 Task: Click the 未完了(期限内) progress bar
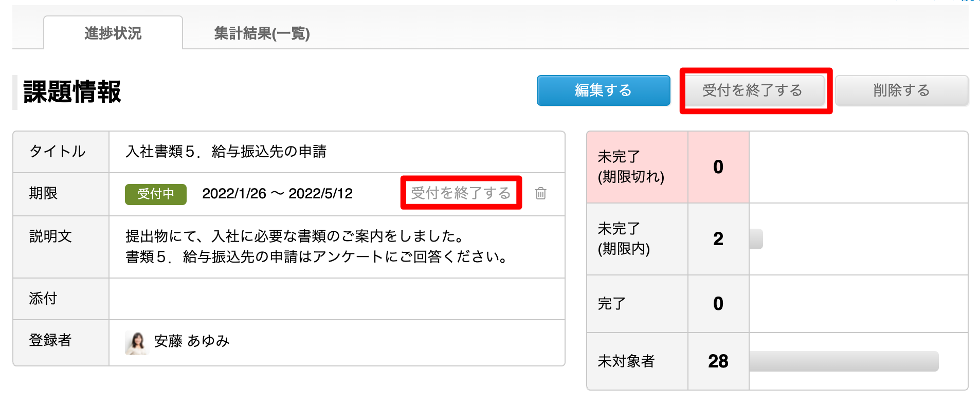[756, 239]
